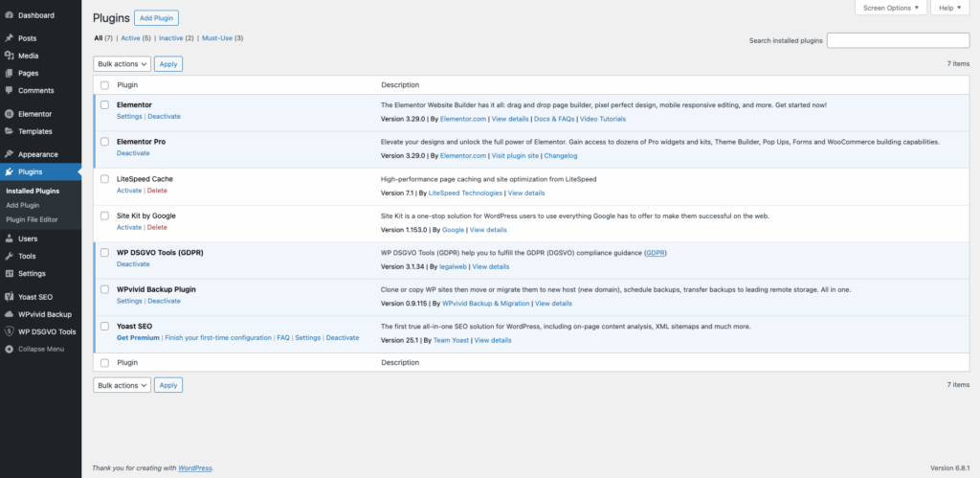
Task: Tick the WPvivid Backup Plugin checkbox
Action: pos(104,289)
